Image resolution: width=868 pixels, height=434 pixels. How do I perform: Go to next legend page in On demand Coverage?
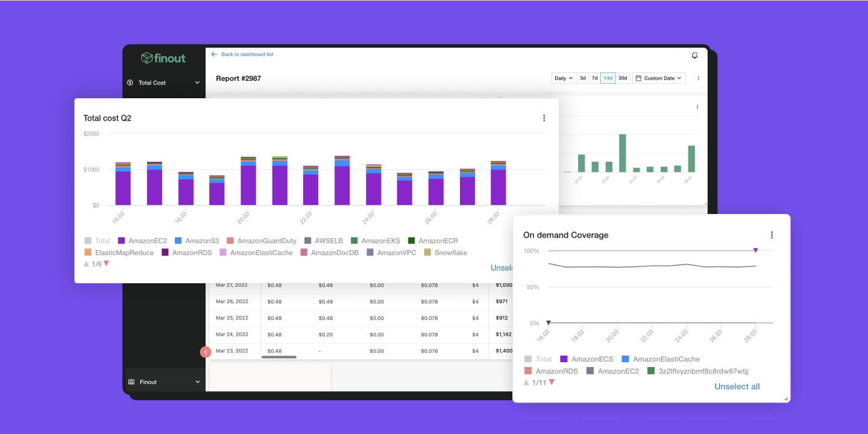(x=552, y=382)
